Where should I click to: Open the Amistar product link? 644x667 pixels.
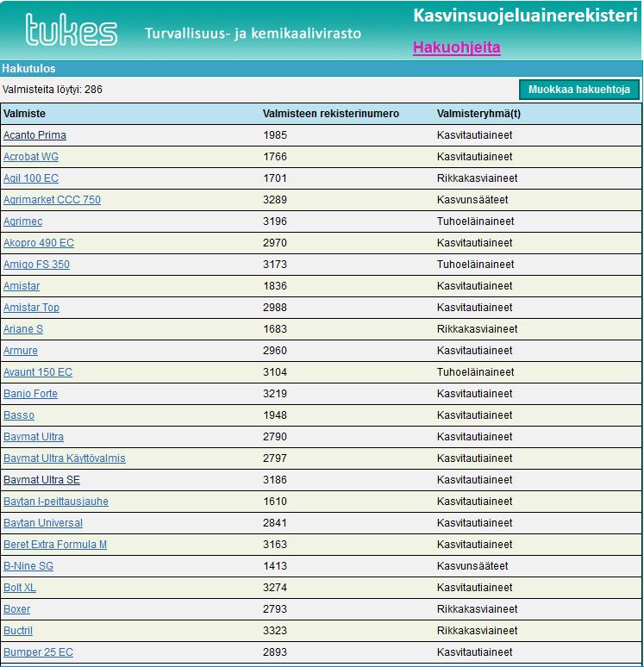tap(22, 286)
